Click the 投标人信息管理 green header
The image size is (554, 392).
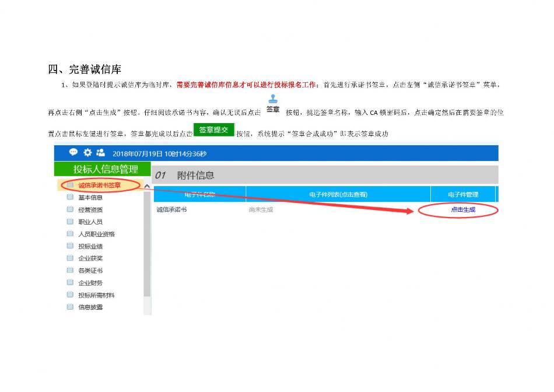click(x=105, y=169)
